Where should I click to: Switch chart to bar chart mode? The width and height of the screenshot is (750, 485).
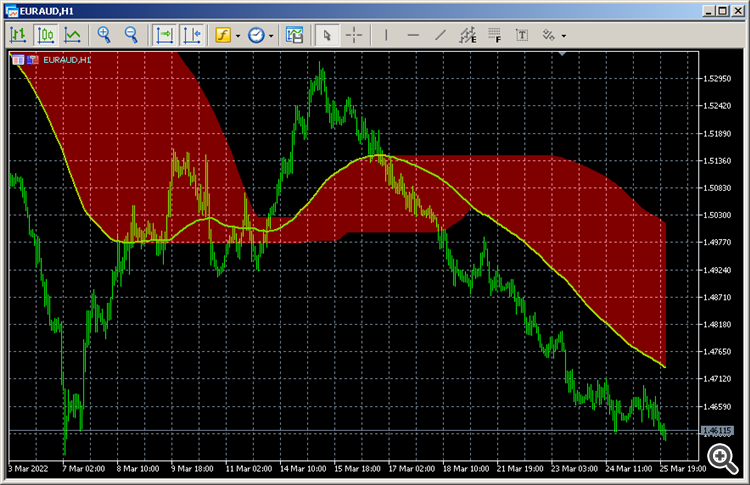(x=18, y=35)
